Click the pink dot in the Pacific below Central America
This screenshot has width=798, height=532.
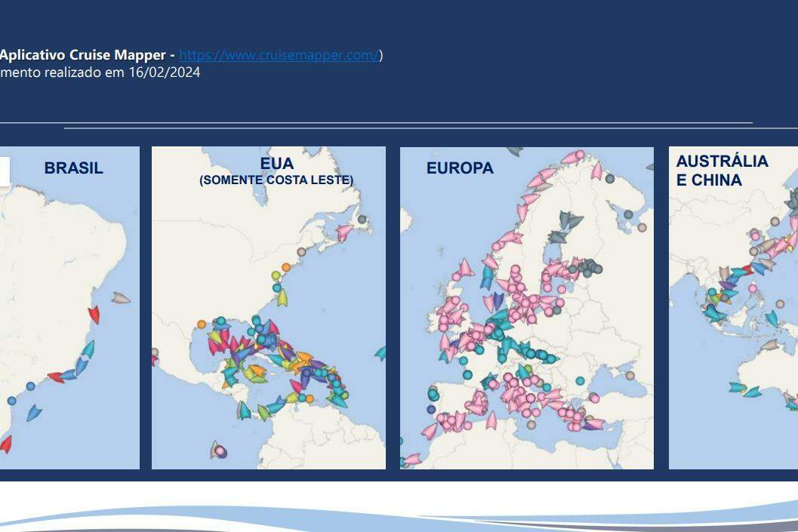[x=219, y=450]
